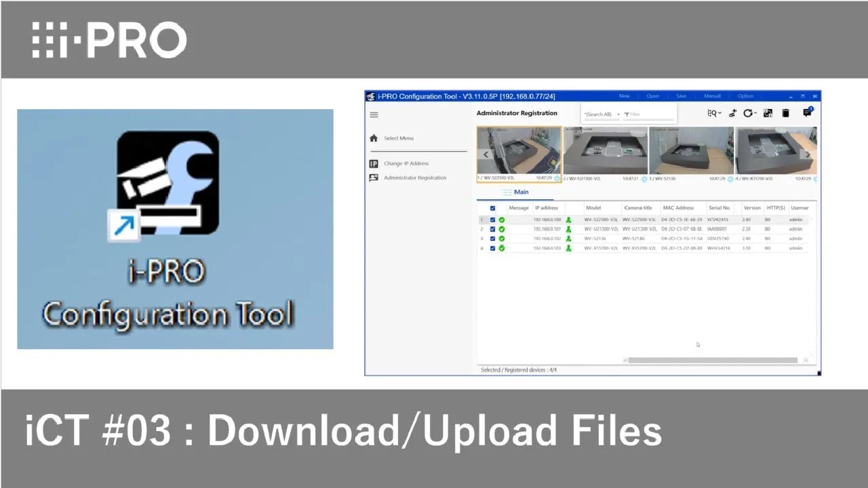Click the filter funnel icon
This screenshot has width=868, height=488.
point(627,115)
